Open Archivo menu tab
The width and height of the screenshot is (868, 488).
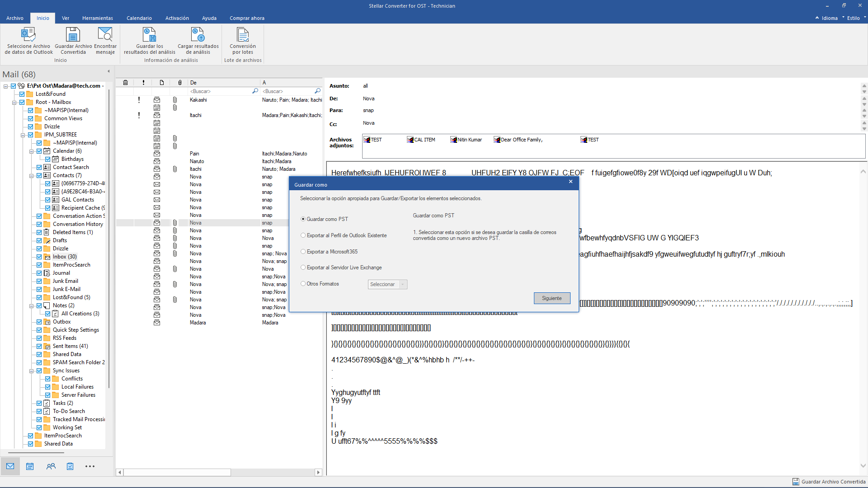click(15, 18)
